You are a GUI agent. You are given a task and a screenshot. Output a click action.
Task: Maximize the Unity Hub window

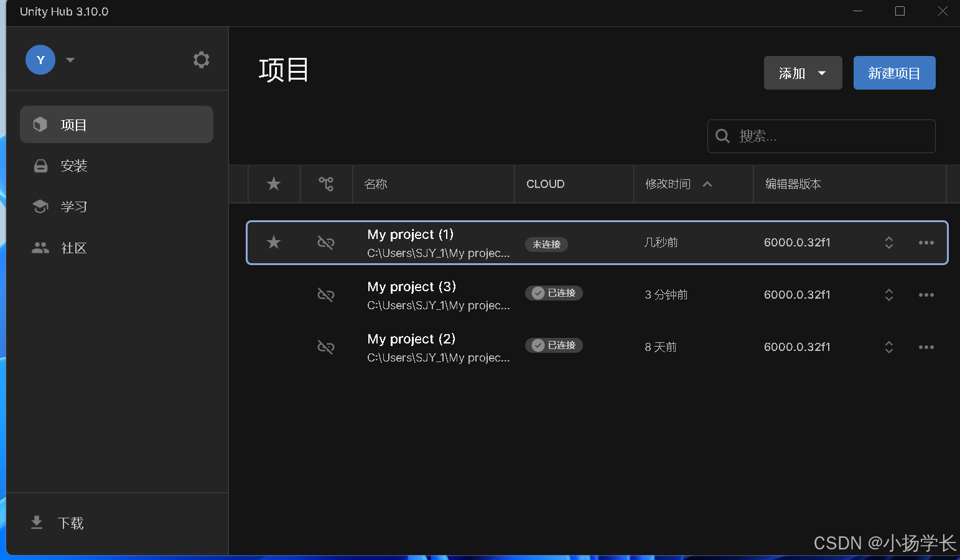coord(900,11)
